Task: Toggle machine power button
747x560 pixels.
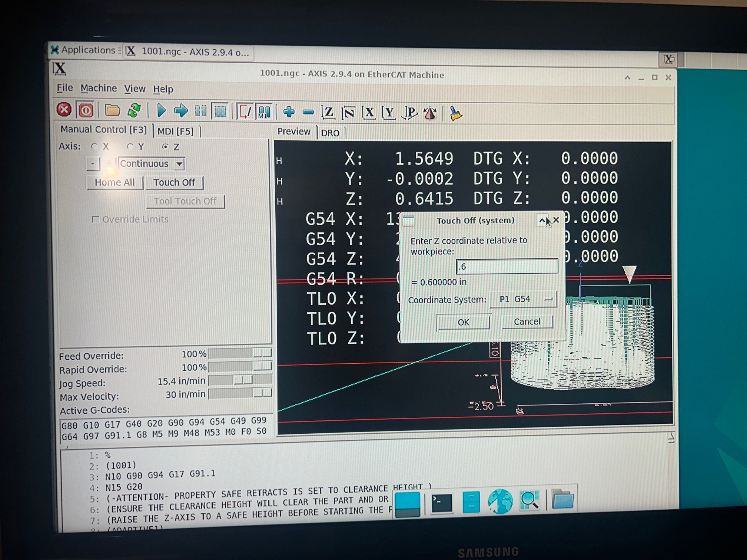Action: click(86, 110)
